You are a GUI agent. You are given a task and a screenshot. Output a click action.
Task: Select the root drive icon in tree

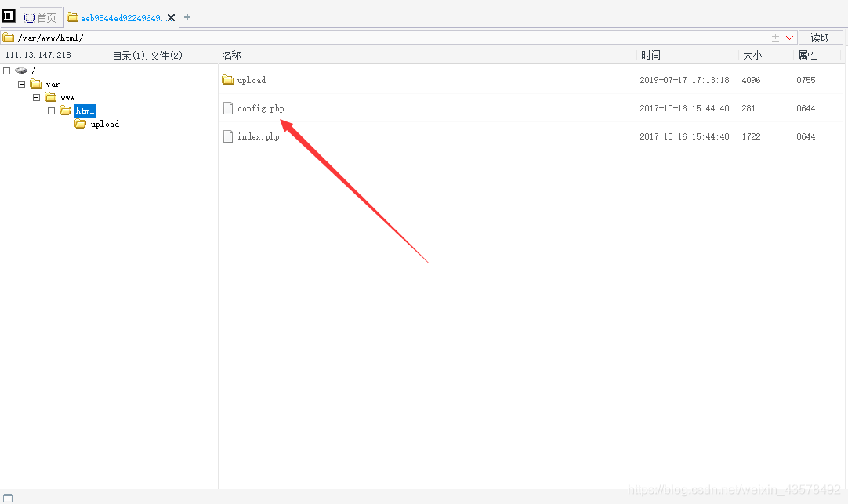(21, 71)
